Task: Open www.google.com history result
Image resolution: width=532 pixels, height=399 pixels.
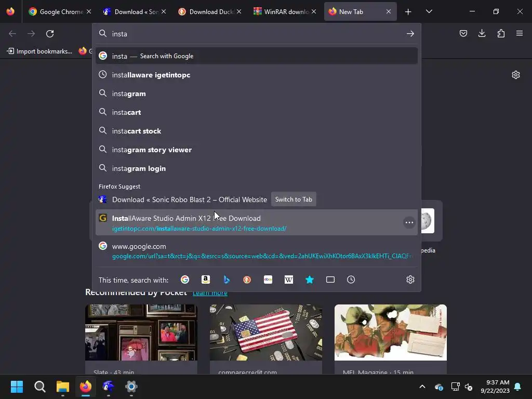Action: [x=257, y=250]
